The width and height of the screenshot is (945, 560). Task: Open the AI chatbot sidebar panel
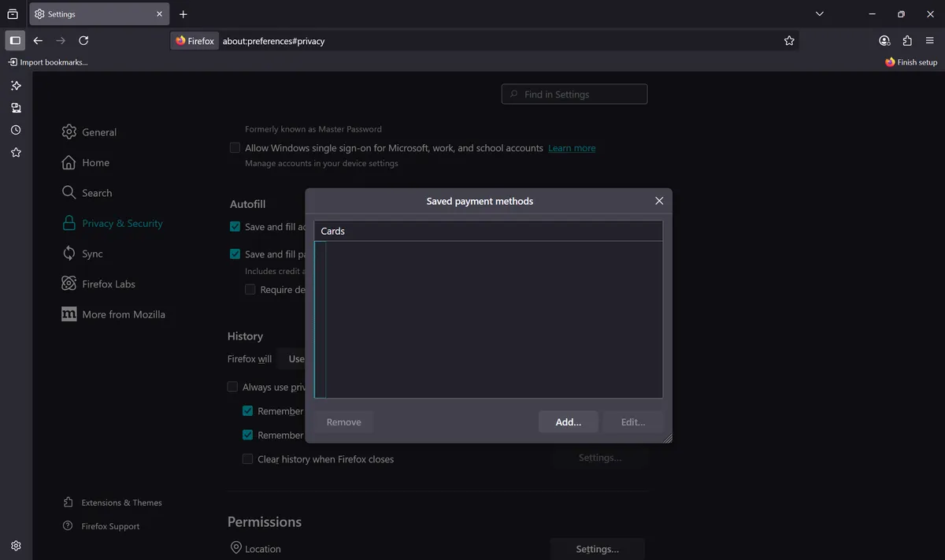click(x=16, y=85)
